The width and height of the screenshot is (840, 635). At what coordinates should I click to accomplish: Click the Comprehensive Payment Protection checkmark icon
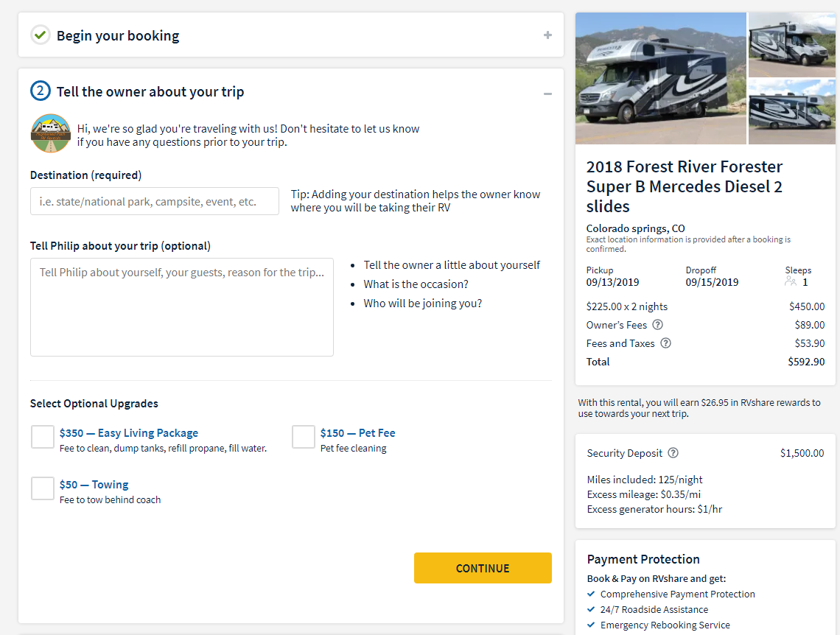[x=591, y=594]
